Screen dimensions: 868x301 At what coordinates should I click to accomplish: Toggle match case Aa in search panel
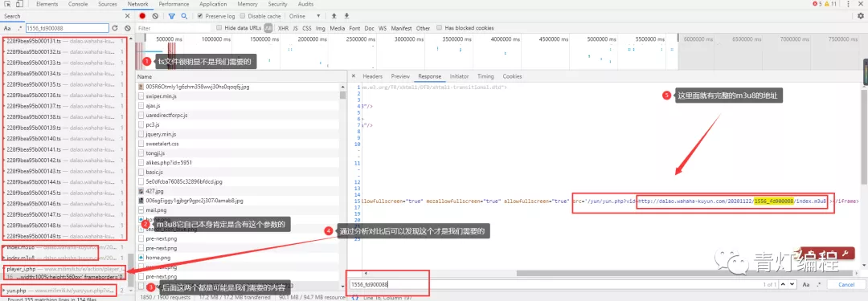8,27
